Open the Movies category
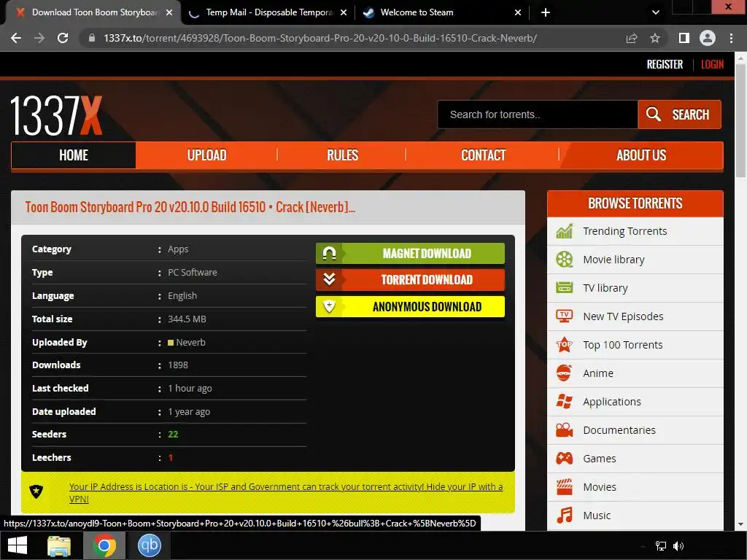 pyautogui.click(x=635, y=487)
